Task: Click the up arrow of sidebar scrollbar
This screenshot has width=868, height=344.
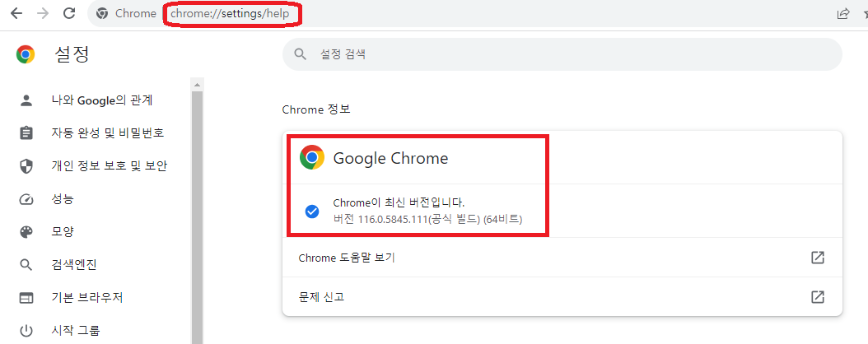Action: click(x=198, y=83)
